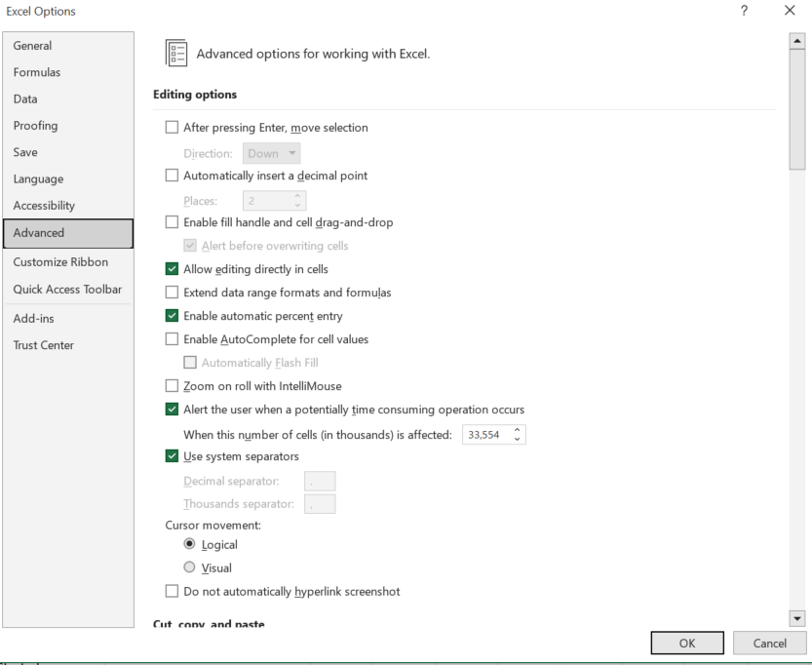Open the Trust Center settings page
The width and height of the screenshot is (812, 665).
click(43, 344)
